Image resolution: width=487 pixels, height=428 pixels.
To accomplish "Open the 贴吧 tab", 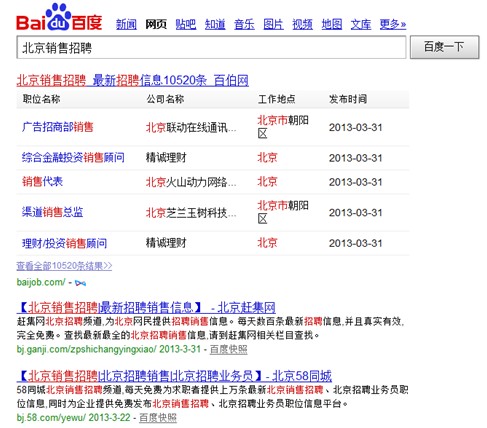I will click(x=186, y=24).
